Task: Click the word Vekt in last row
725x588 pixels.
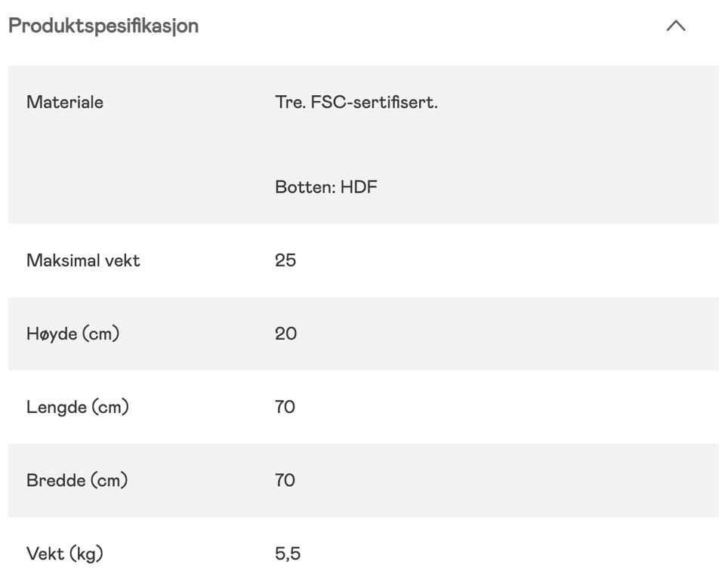Action: coord(45,553)
